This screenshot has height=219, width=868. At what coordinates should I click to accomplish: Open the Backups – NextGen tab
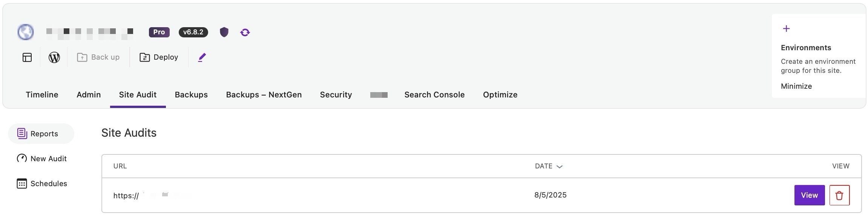coord(264,95)
